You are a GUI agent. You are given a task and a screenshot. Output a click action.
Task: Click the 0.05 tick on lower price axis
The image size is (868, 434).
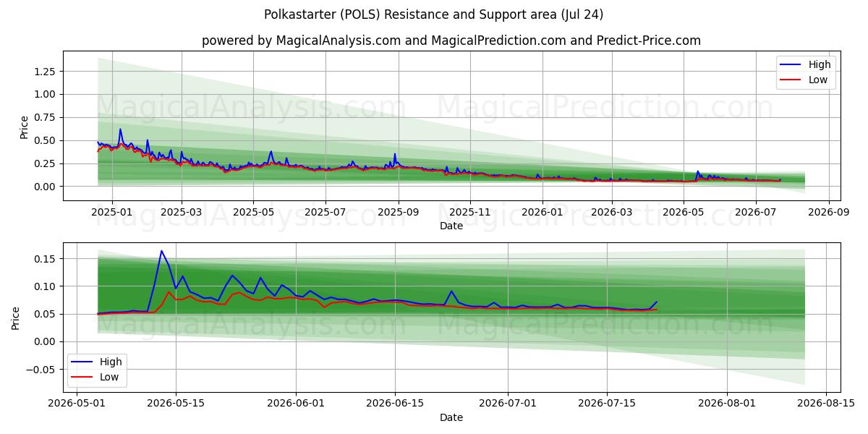(x=45, y=314)
